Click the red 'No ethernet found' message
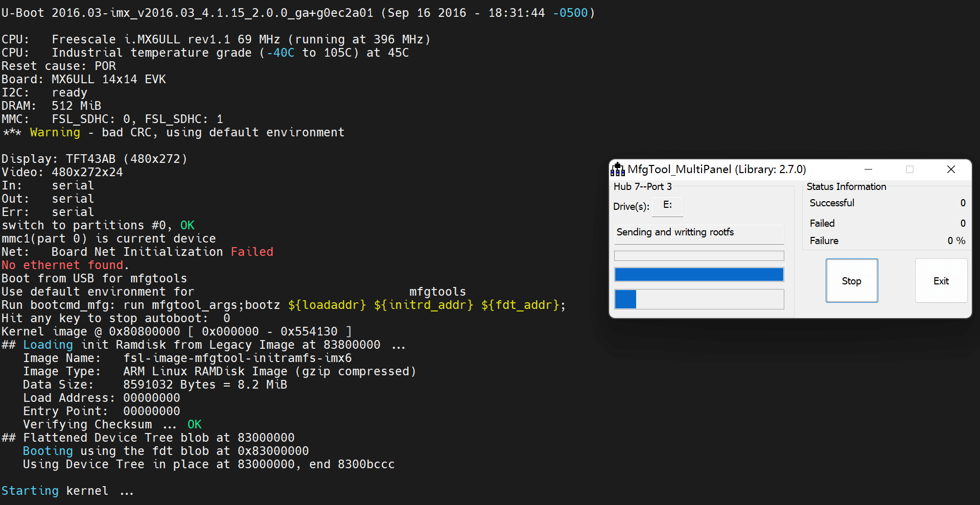This screenshot has height=505, width=980. (64, 266)
